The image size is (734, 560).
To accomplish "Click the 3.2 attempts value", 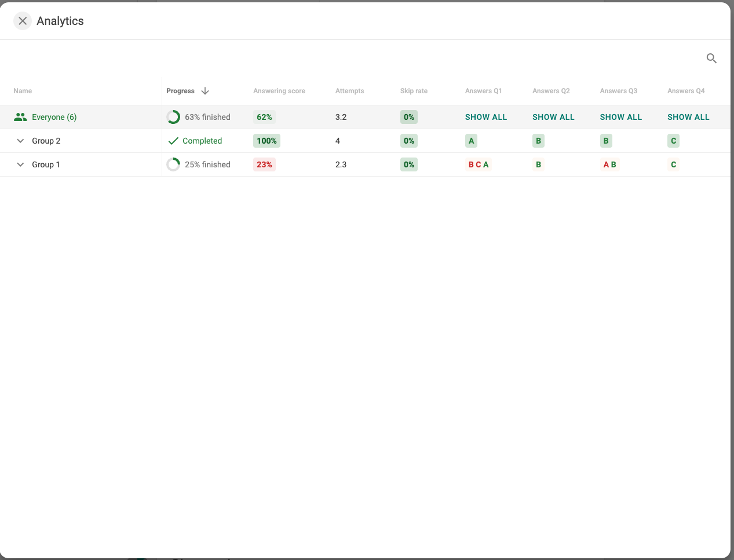I will click(341, 117).
